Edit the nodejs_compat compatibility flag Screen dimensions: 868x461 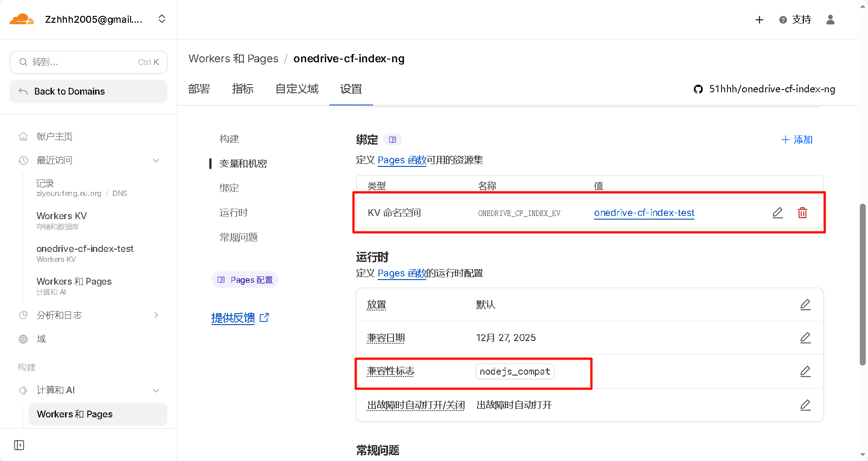click(805, 371)
